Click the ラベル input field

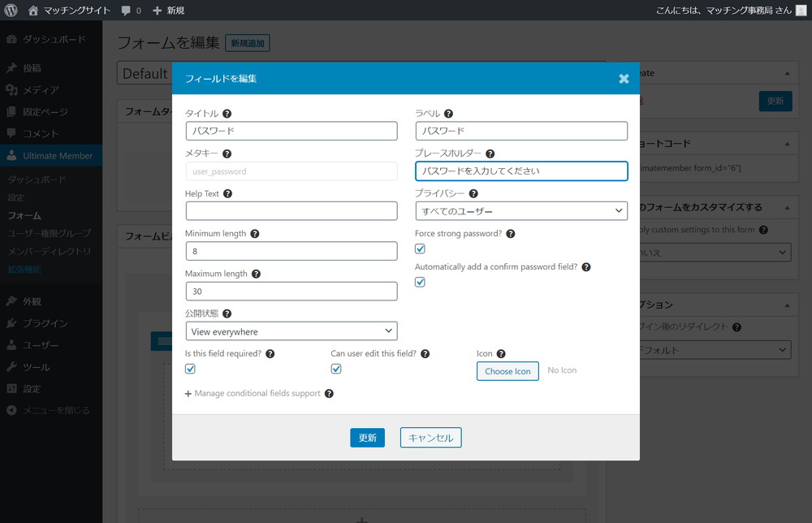pos(521,131)
